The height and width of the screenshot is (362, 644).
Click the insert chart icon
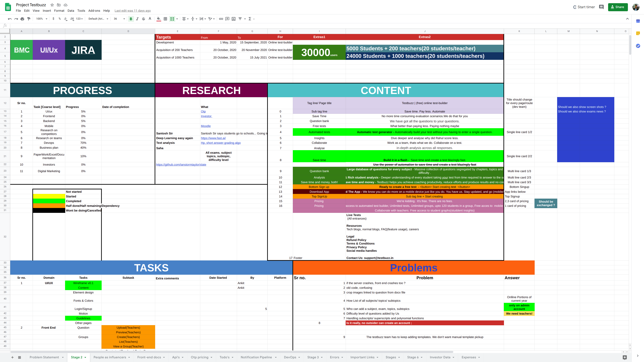(233, 19)
